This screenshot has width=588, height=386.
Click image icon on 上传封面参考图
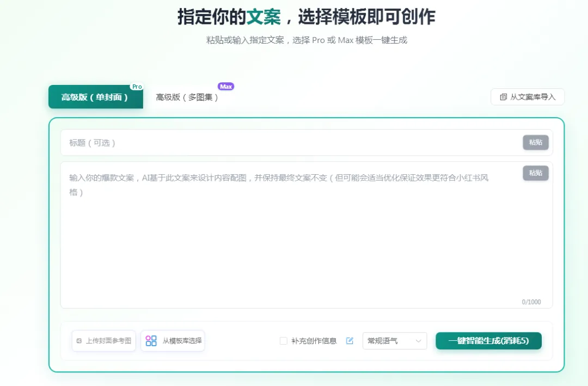tap(79, 341)
